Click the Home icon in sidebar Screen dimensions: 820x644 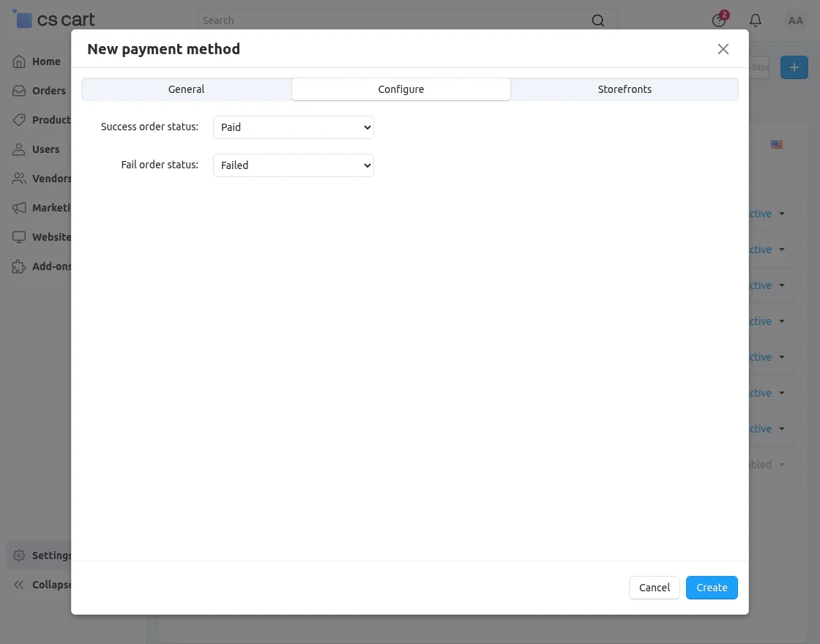point(19,61)
